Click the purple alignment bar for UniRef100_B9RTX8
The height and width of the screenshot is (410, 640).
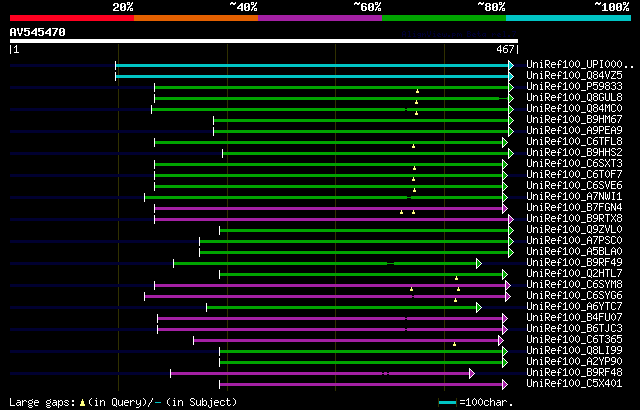tap(332, 219)
